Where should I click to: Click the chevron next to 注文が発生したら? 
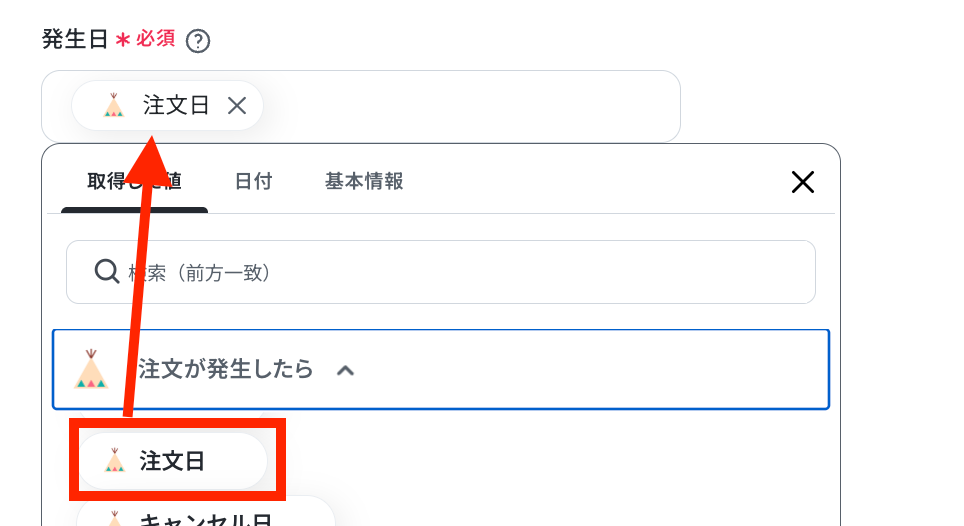tap(346, 371)
